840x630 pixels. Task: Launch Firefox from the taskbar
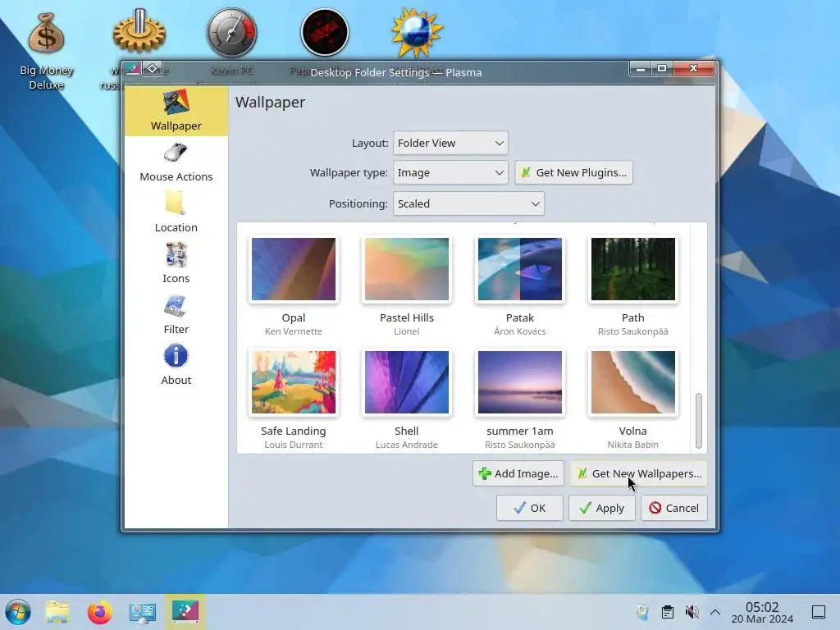(x=99, y=612)
